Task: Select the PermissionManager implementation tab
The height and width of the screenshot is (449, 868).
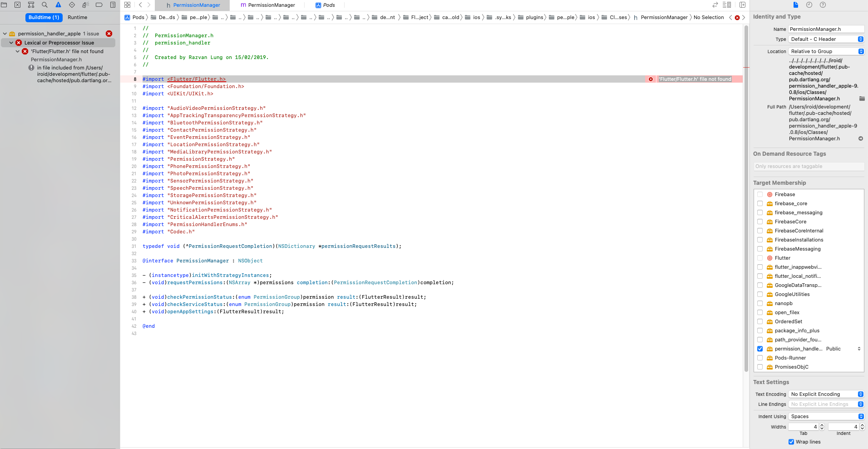Action: point(267,5)
